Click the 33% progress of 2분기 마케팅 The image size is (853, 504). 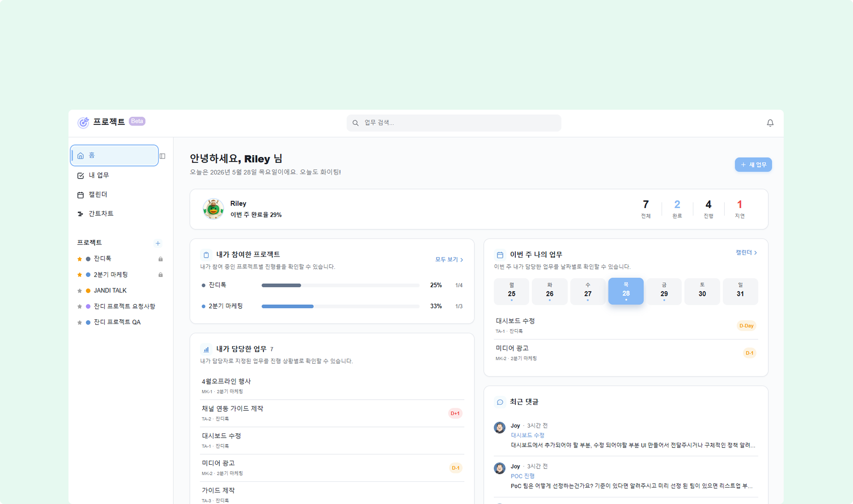[x=436, y=306]
